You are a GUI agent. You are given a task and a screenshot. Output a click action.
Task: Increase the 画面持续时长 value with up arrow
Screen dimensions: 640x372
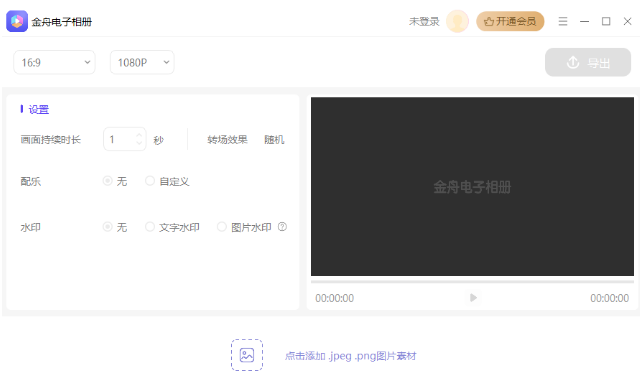click(x=139, y=135)
